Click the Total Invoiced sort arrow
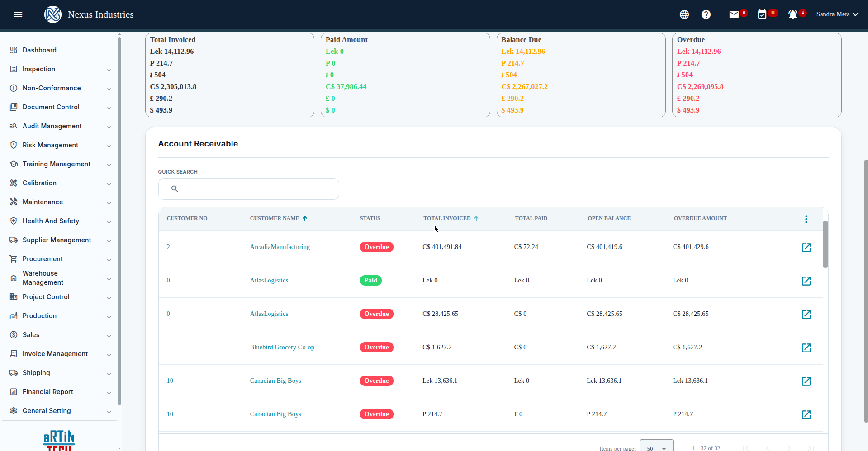The image size is (868, 451). pyautogui.click(x=476, y=218)
